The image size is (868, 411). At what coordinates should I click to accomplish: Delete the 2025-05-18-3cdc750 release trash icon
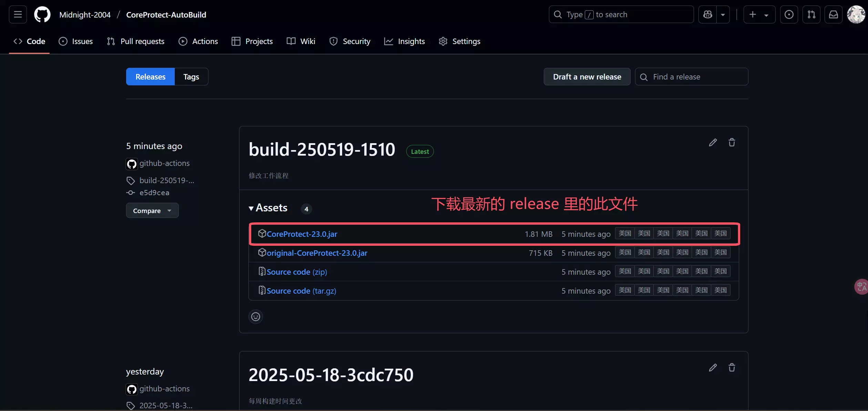pyautogui.click(x=732, y=368)
